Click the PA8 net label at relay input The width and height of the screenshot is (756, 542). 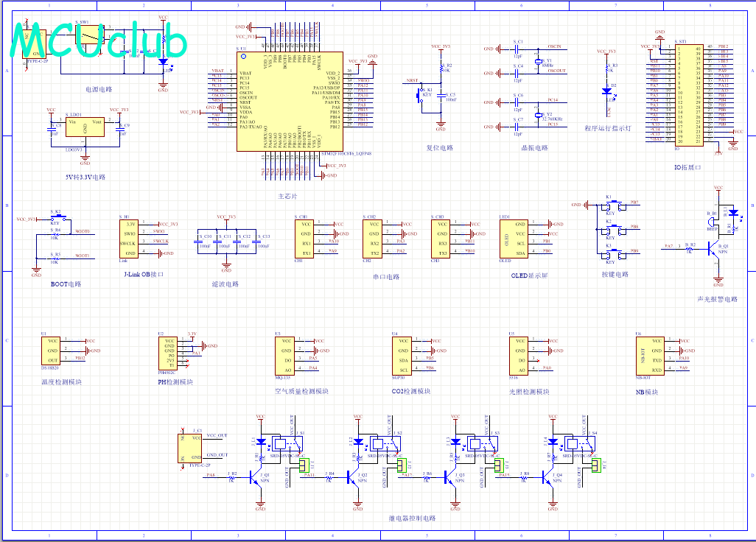click(x=211, y=475)
